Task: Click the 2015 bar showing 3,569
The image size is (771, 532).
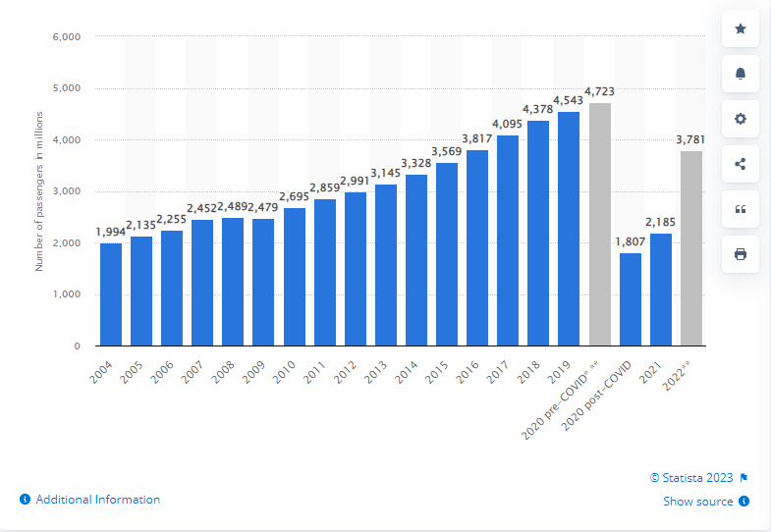Action: pos(447,254)
